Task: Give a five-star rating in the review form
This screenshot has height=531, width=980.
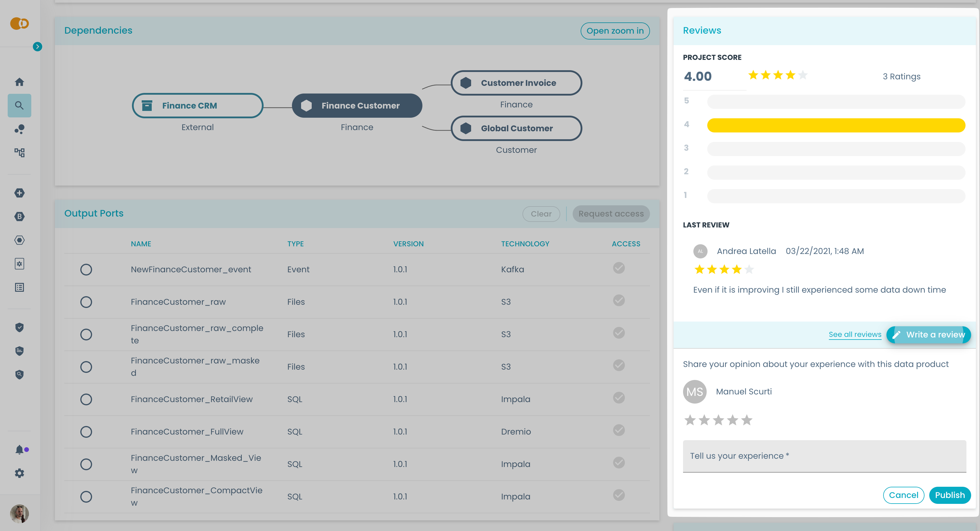Action: click(747, 420)
